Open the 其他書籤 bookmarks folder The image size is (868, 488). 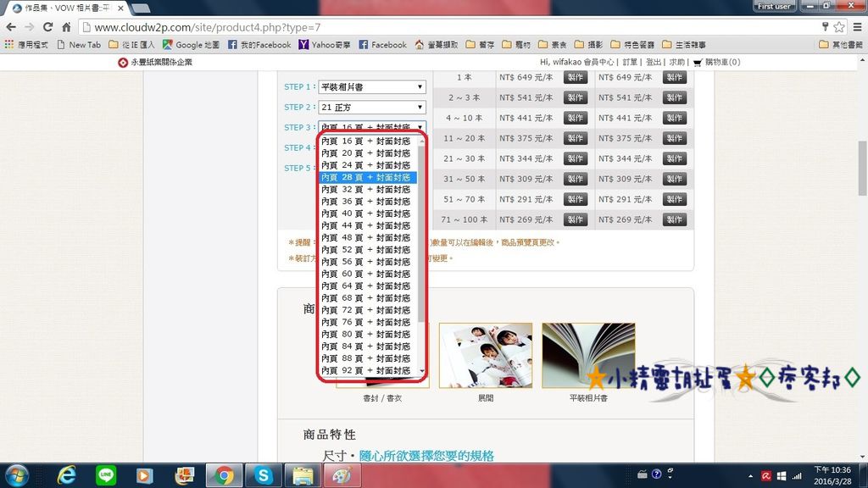click(841, 45)
